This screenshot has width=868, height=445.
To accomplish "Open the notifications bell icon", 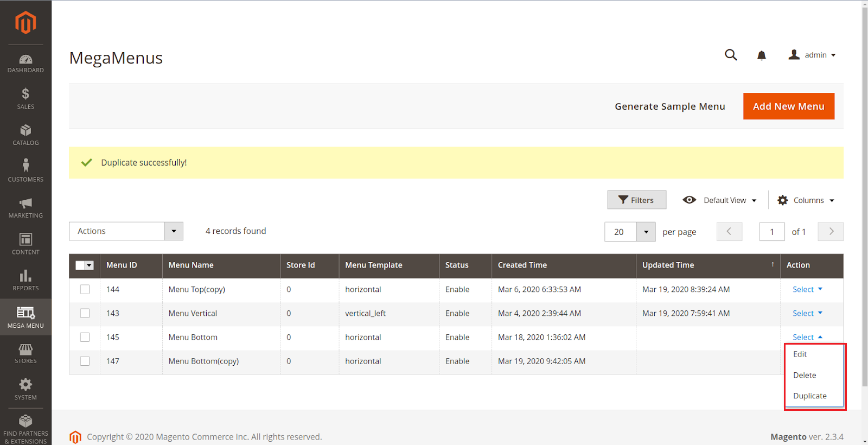I will coord(761,55).
